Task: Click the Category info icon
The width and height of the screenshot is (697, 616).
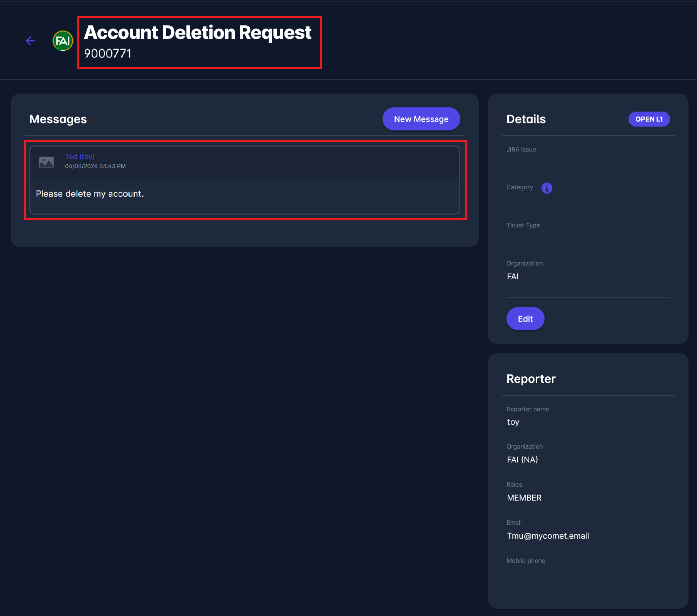Action: click(547, 188)
